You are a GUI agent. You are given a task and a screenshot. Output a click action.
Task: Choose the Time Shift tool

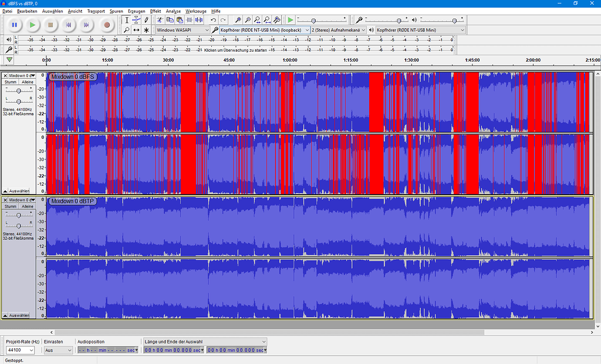tap(136, 30)
